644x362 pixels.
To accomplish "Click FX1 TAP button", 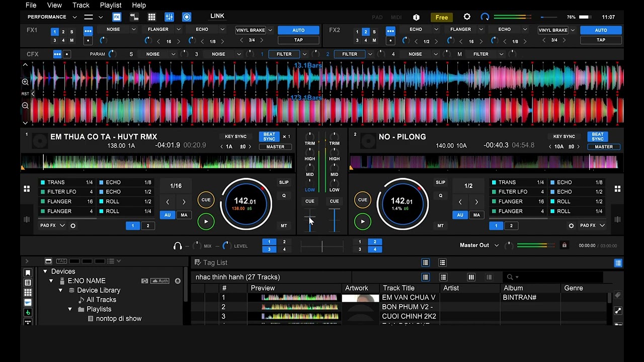I will [x=298, y=40].
